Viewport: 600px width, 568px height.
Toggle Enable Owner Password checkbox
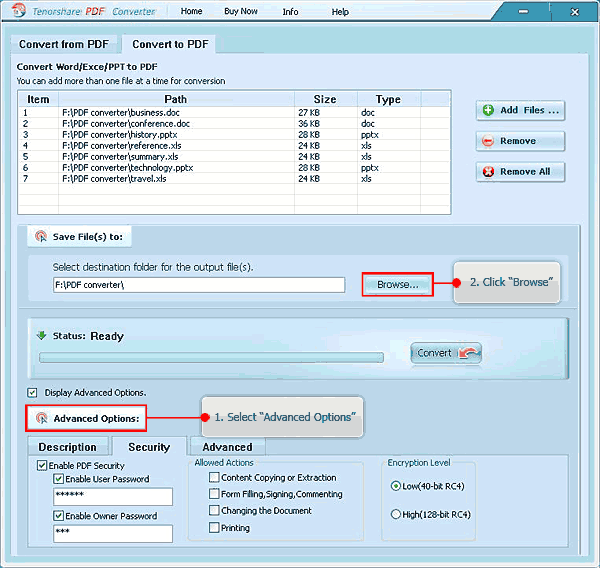pyautogui.click(x=58, y=516)
